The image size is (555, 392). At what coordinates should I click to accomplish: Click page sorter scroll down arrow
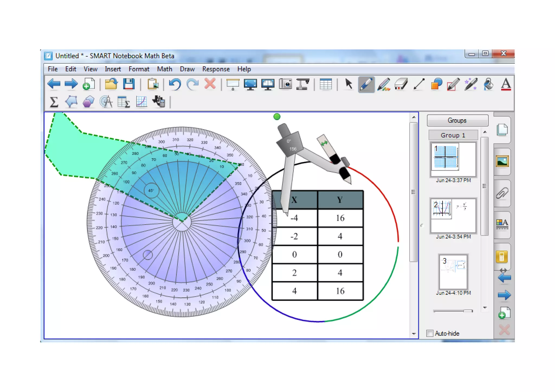pyautogui.click(x=485, y=308)
